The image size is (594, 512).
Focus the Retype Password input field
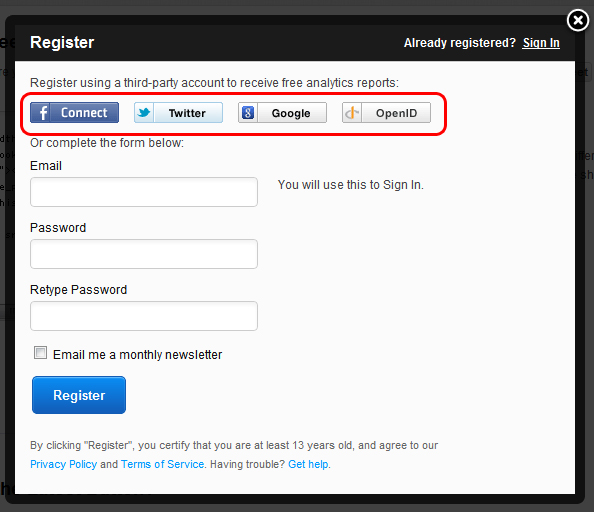[x=144, y=316]
